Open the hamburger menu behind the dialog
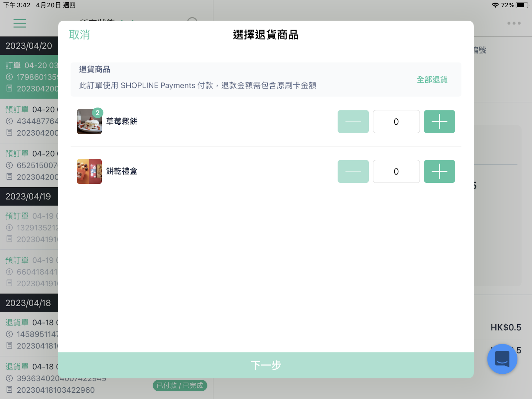 point(20,23)
